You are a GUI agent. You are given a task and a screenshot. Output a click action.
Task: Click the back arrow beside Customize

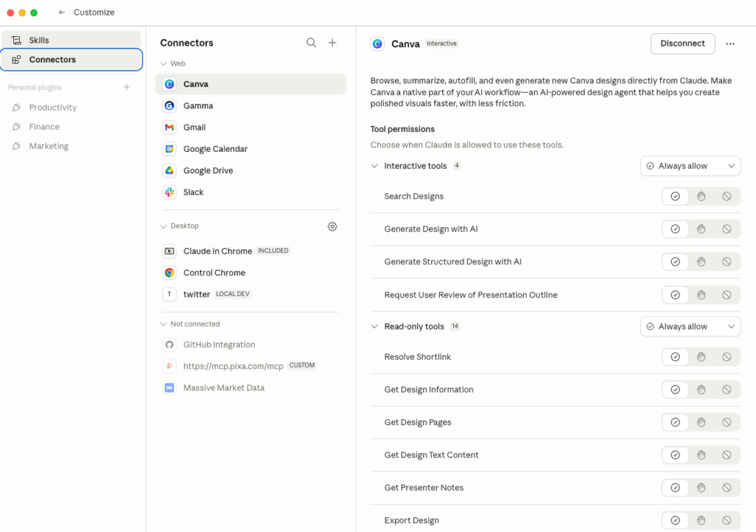click(x=62, y=13)
